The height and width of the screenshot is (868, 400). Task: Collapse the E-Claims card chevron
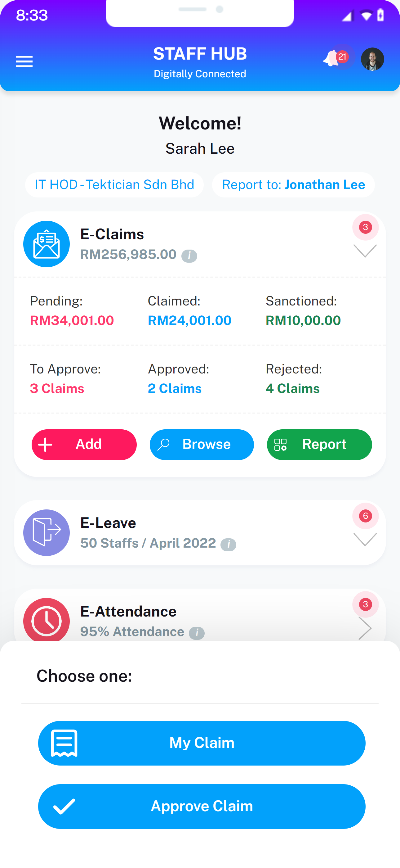point(365,251)
